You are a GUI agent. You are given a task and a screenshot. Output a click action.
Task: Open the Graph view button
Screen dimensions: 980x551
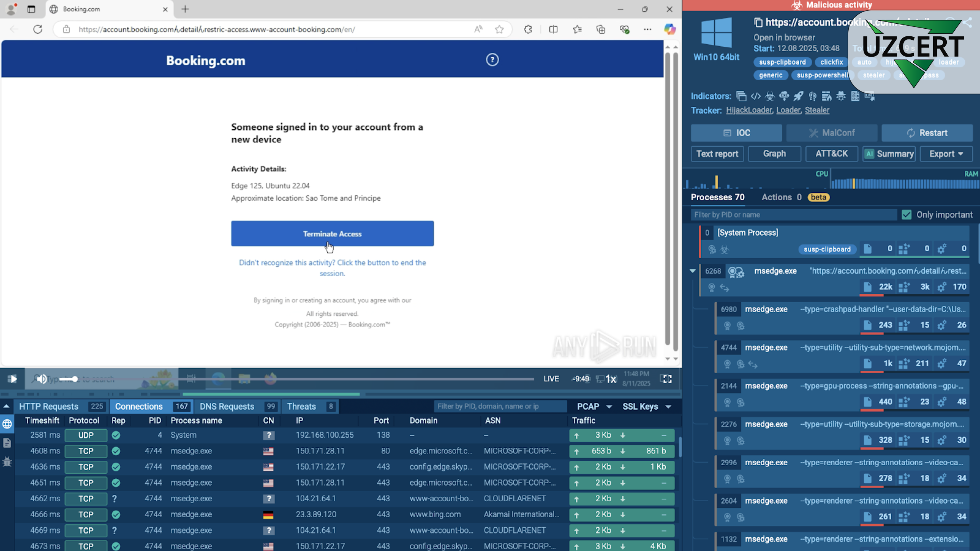(x=774, y=154)
